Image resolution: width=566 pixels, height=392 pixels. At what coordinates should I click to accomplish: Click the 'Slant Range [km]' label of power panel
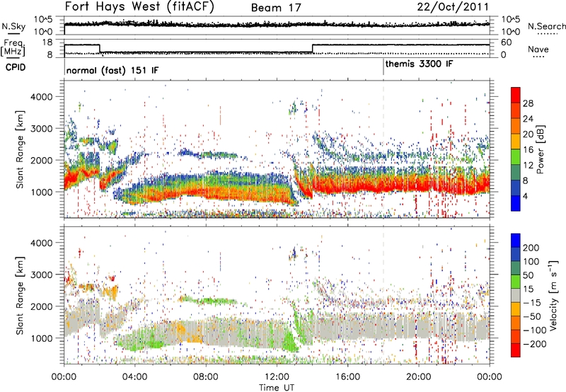pyautogui.click(x=20, y=150)
